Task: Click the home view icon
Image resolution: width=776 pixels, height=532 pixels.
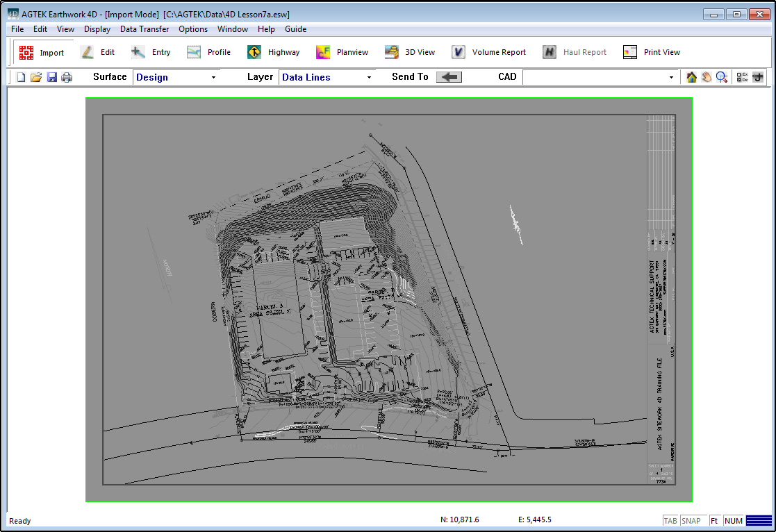Action: click(x=691, y=77)
